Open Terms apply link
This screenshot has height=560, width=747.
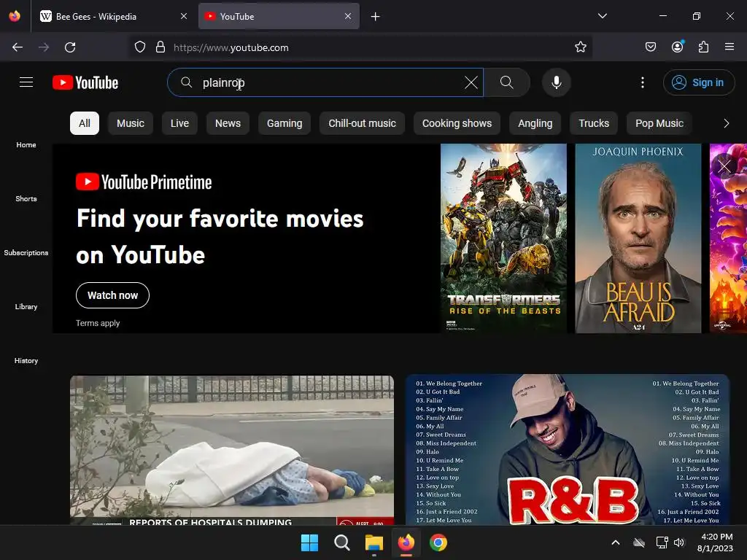click(x=98, y=323)
